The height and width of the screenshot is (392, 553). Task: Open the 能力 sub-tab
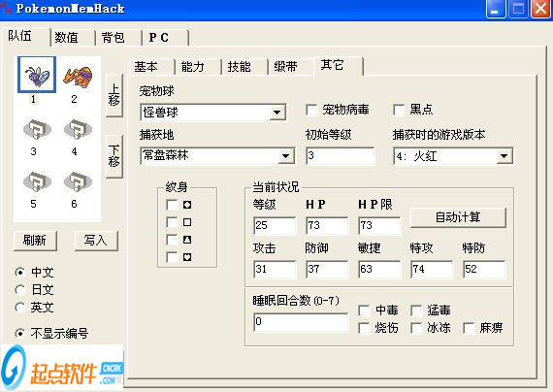click(198, 67)
